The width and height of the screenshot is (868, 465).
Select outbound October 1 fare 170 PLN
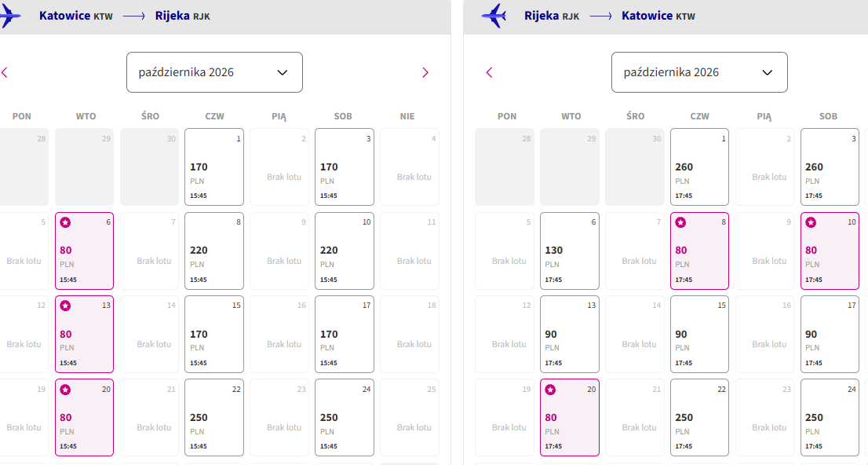point(214,167)
